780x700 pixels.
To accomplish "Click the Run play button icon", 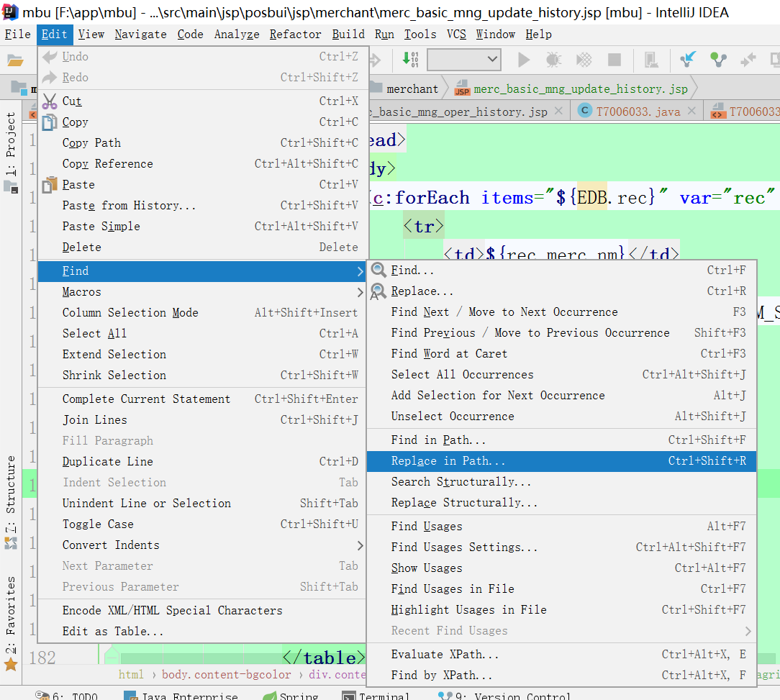I will click(523, 60).
